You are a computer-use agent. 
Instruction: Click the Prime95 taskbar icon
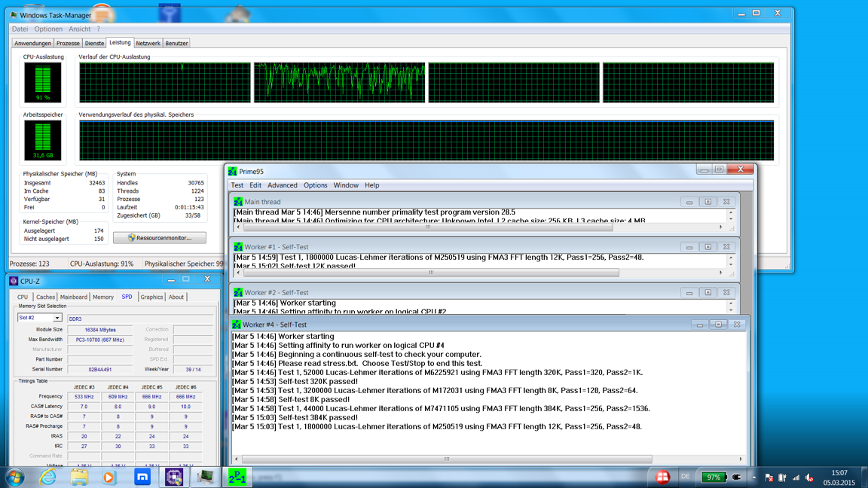coord(237,477)
